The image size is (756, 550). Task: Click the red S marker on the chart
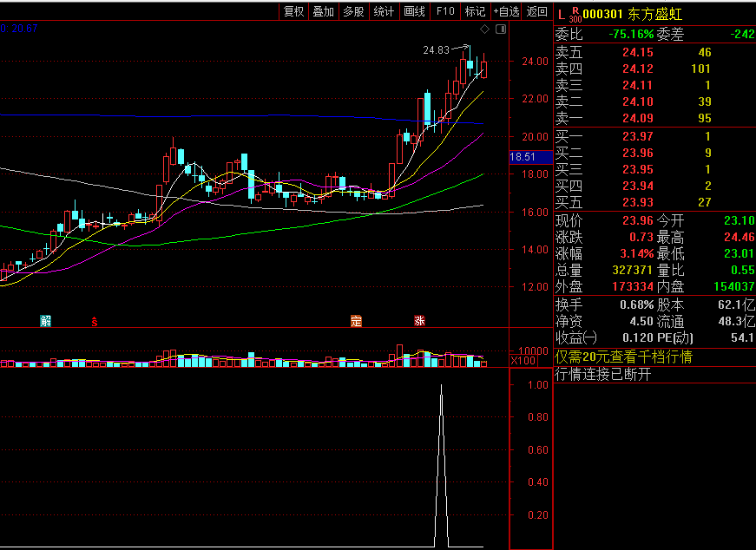tap(95, 322)
